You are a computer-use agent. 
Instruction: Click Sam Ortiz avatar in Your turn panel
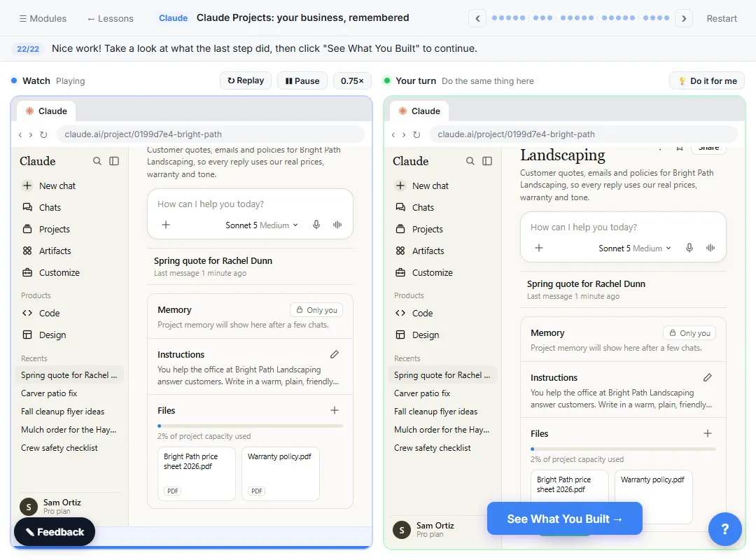402,530
